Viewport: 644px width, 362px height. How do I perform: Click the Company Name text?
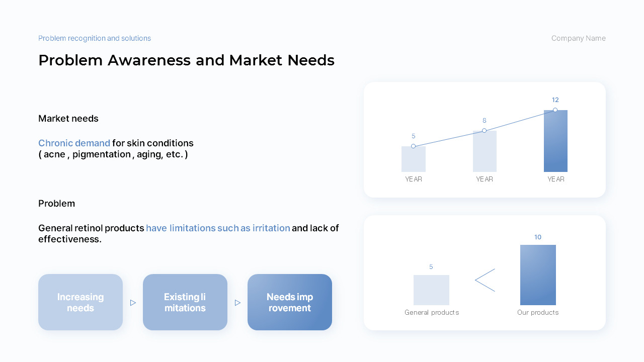(579, 38)
